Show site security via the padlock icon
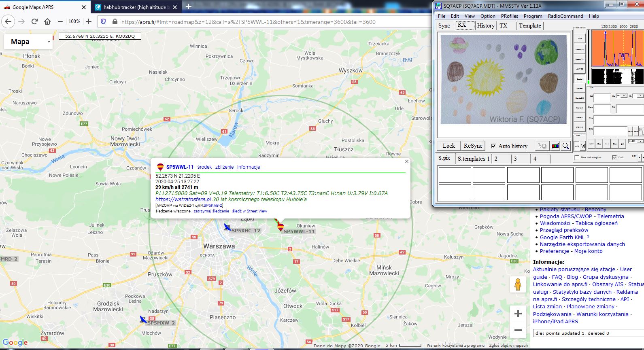Viewport: 644px width, 350px height. tap(115, 21)
